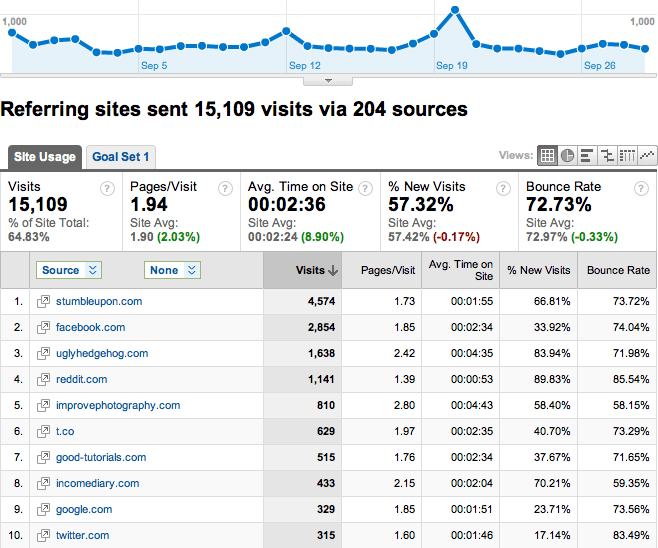Open stumbleupon.com external link icon

tap(43, 302)
